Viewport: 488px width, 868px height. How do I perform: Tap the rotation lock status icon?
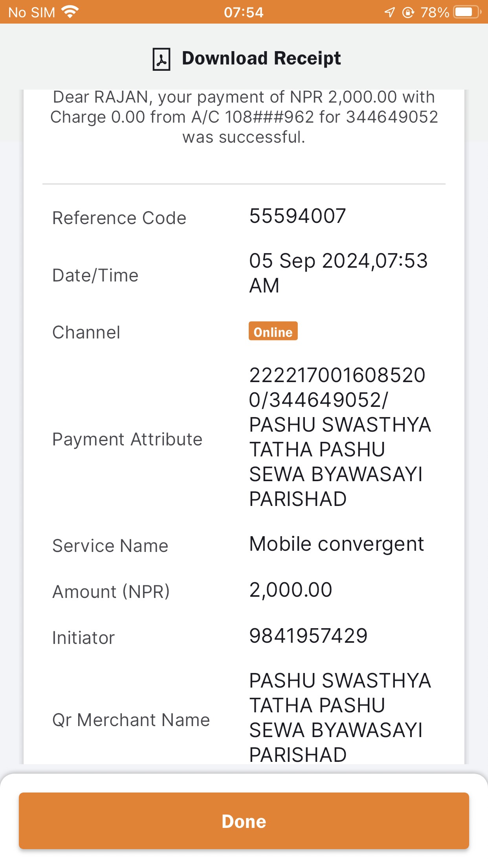408,13
